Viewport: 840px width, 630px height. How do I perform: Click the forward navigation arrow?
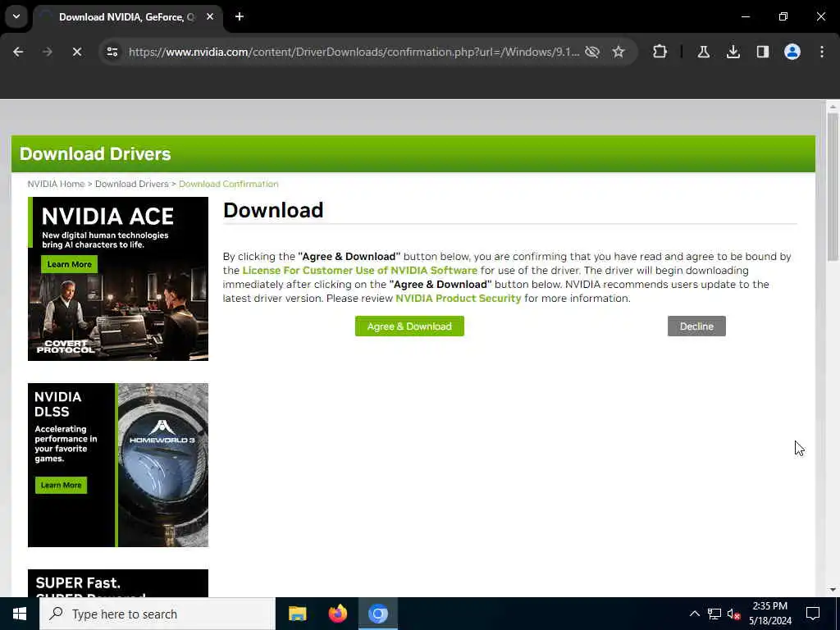click(x=47, y=52)
